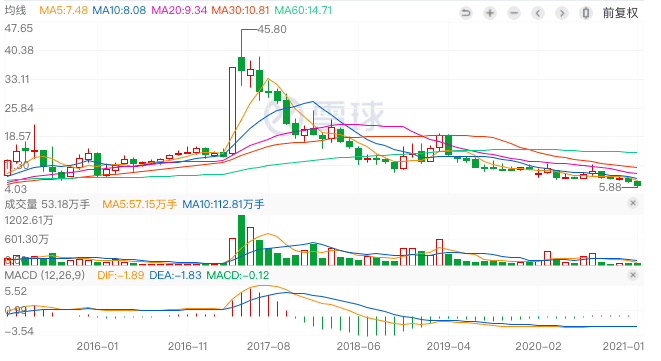Click the rotate screen icon beside 前复权
661x361 pixels.
pos(586,13)
